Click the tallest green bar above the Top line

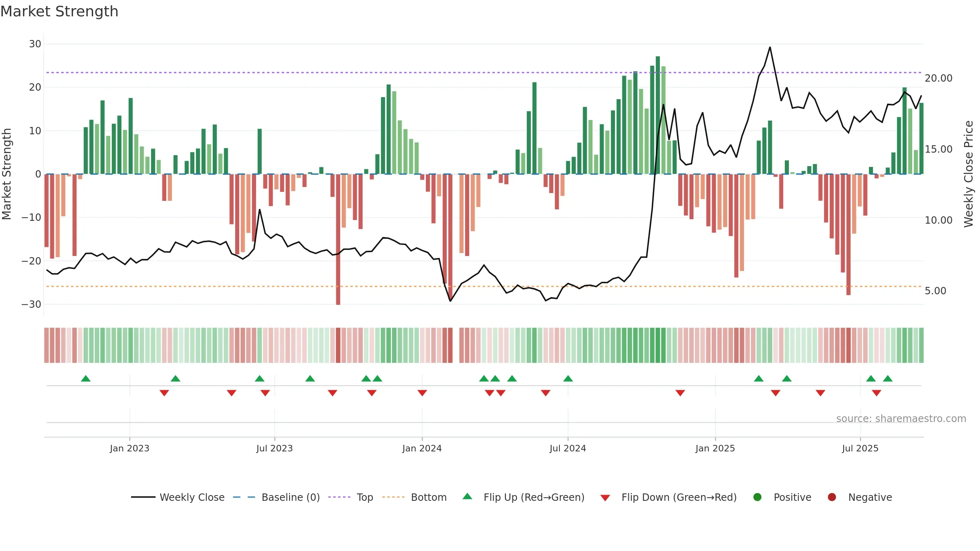(658, 115)
